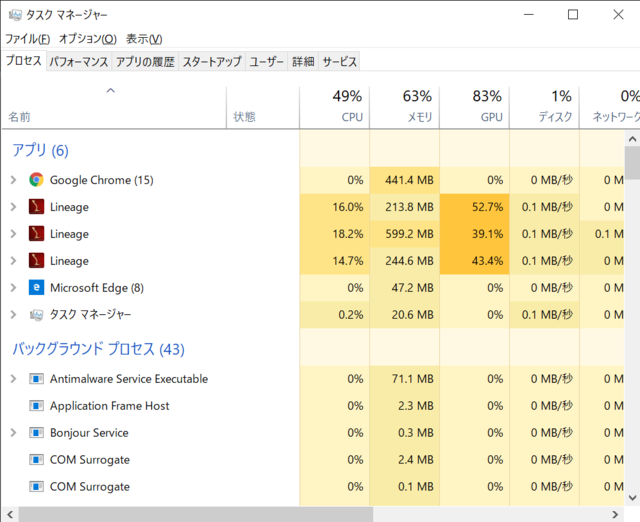Click the vertical scrollbar down arrow

632,498
